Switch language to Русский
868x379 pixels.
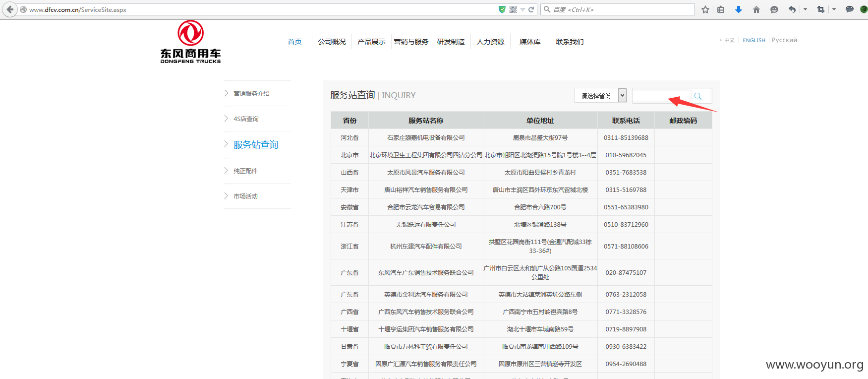coord(784,40)
